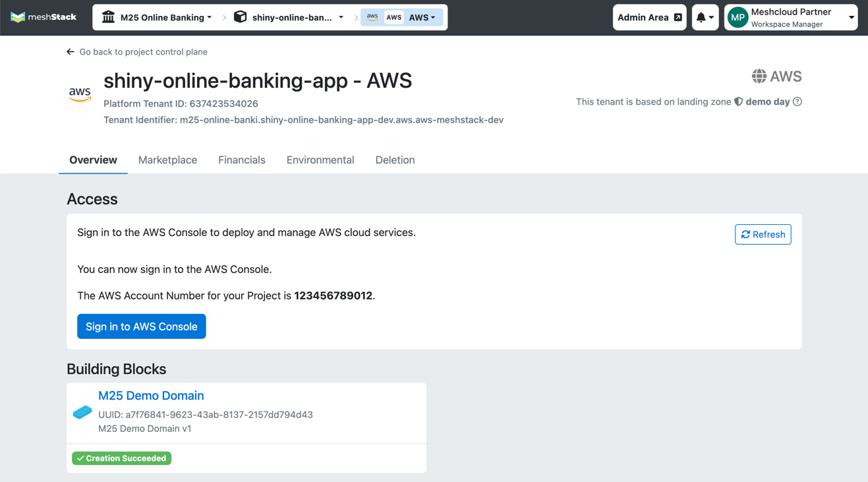Click the M25 Demo Domain v1 text
This screenshot has width=868, height=482.
point(145,429)
